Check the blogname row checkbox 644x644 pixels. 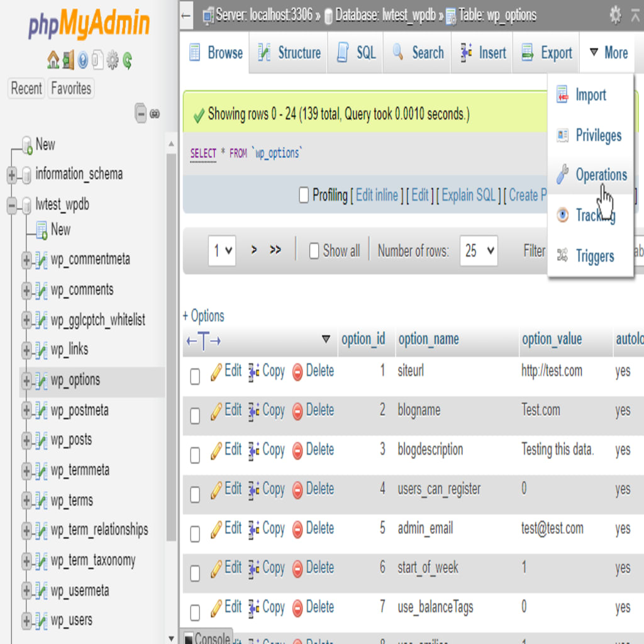(195, 415)
